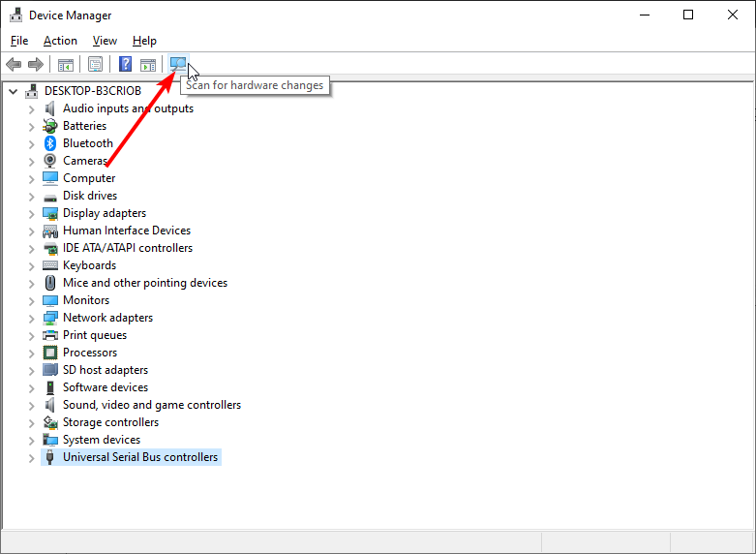Click the Audio inputs and outputs speaker icon
Viewport: 756px width, 554px height.
click(50, 108)
